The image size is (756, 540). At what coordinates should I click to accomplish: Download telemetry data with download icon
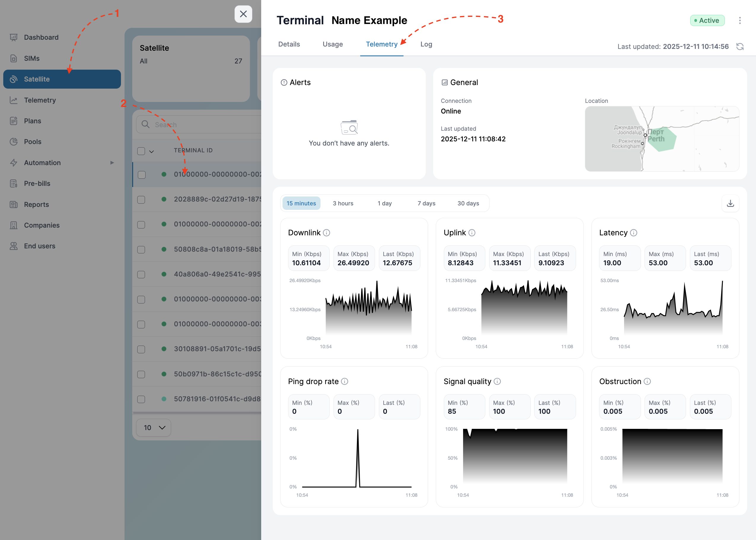(730, 203)
